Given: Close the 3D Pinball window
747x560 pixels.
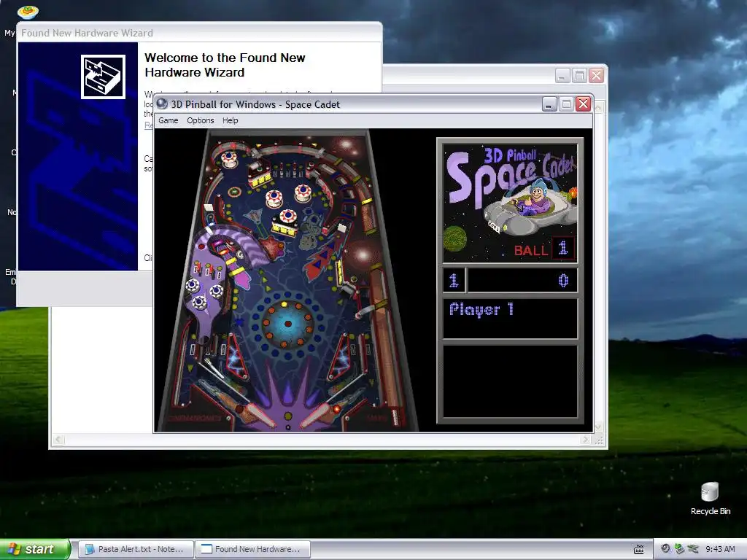Looking at the screenshot, I should (x=584, y=104).
